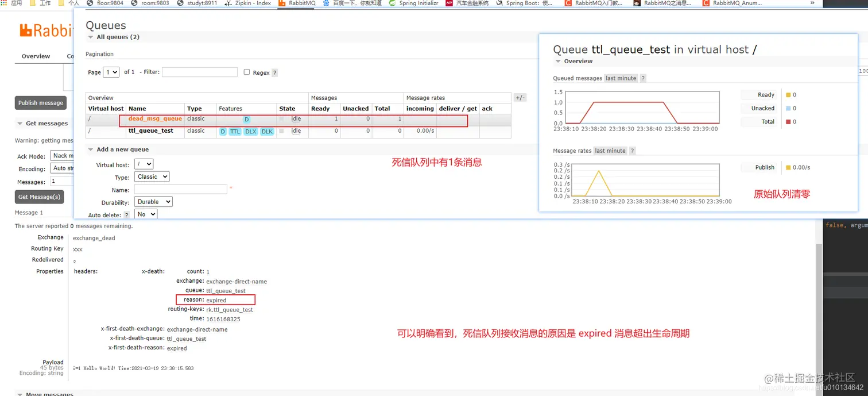Click the RabbitMQ logo

pyautogui.click(x=46, y=30)
